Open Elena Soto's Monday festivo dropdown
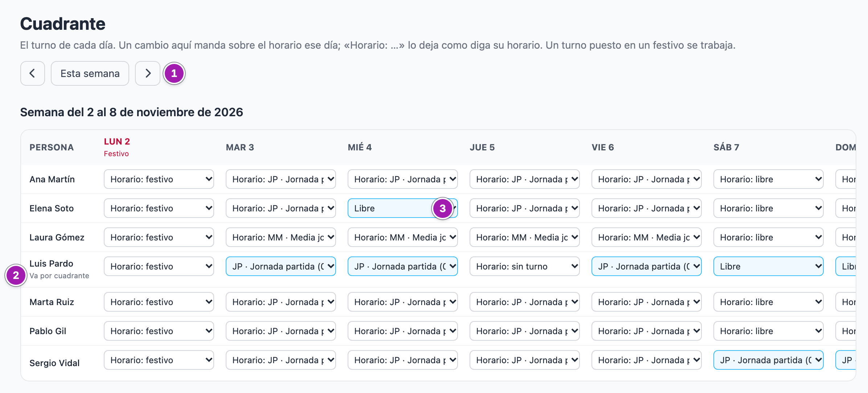Viewport: 868px width, 393px height. (x=159, y=208)
